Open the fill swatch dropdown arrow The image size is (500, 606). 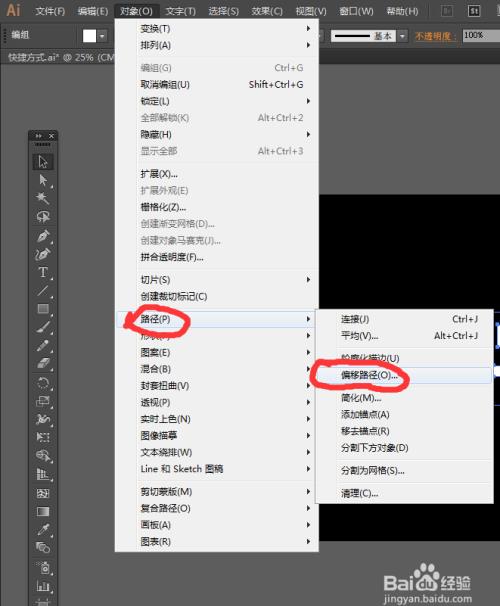coord(102,36)
